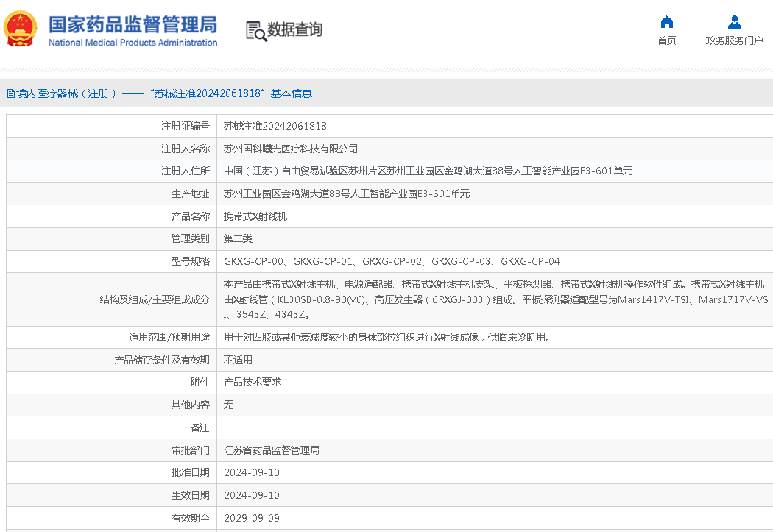Click the 注册人住所 row label
The image size is (773, 532).
click(x=186, y=171)
